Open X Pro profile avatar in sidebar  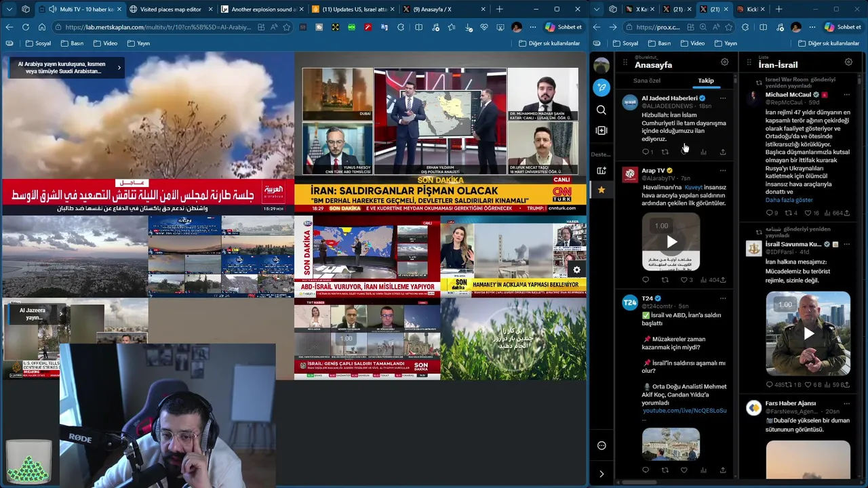[601, 65]
